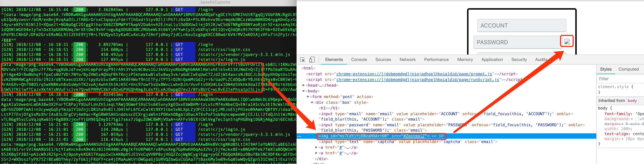Image resolution: width=644 pixels, height=164 pixels.
Task: Expand the first a href node
Action: [x=316, y=147]
